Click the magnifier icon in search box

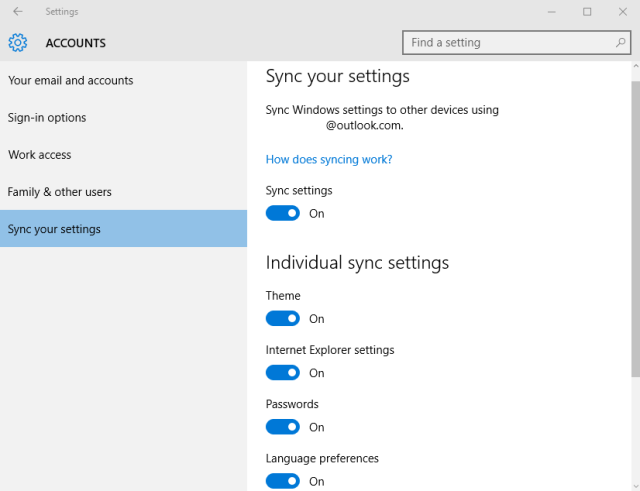pyautogui.click(x=621, y=43)
